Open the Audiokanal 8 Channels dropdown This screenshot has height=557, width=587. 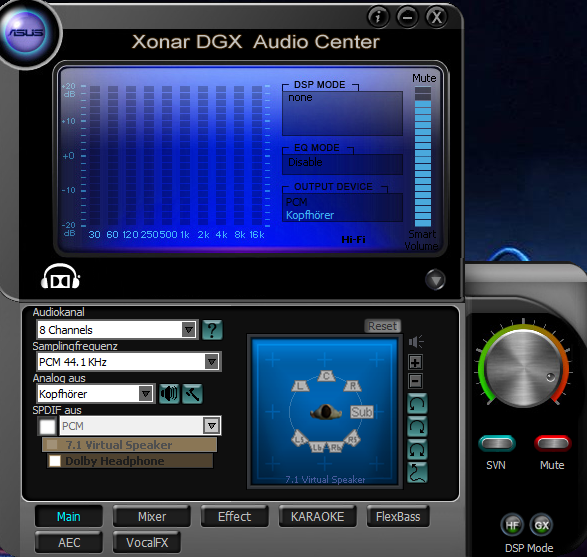pyautogui.click(x=117, y=330)
